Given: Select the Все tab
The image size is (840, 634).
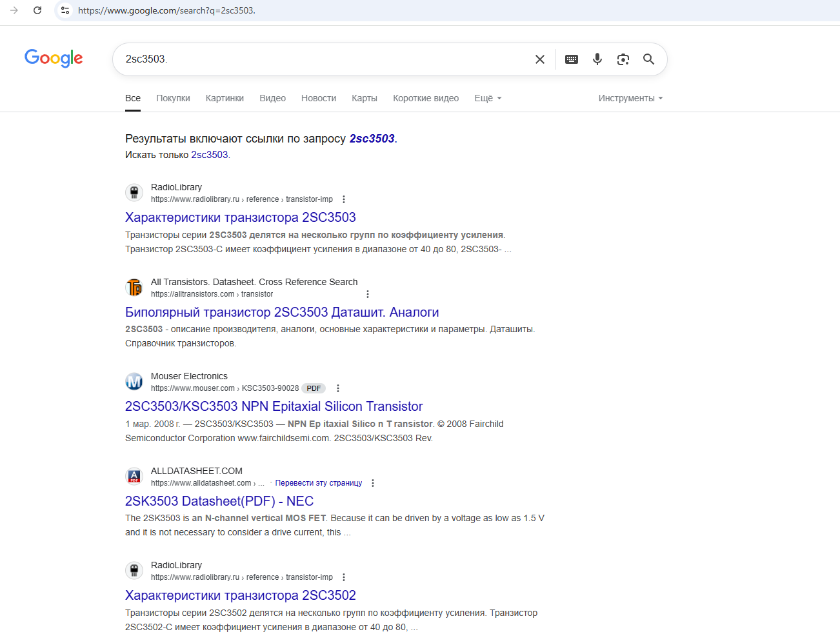Looking at the screenshot, I should click(133, 98).
